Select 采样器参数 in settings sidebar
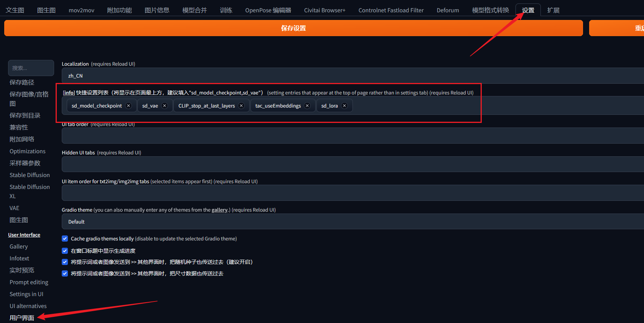644x323 pixels. (25, 163)
